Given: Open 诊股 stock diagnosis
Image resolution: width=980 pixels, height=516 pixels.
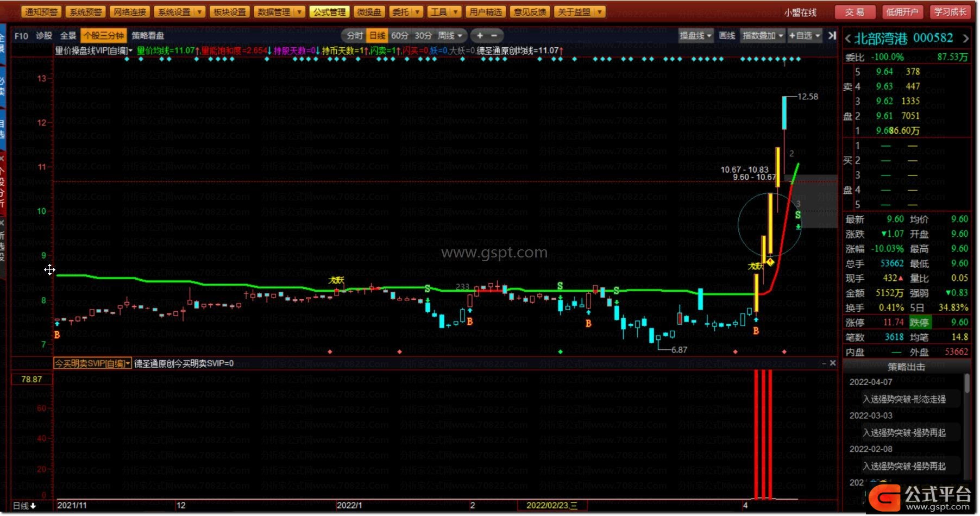Looking at the screenshot, I should tap(44, 36).
